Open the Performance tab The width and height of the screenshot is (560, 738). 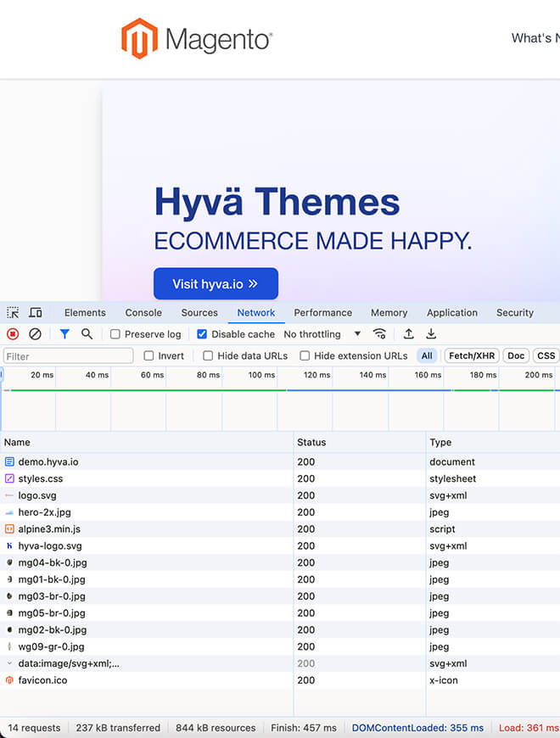pos(322,312)
